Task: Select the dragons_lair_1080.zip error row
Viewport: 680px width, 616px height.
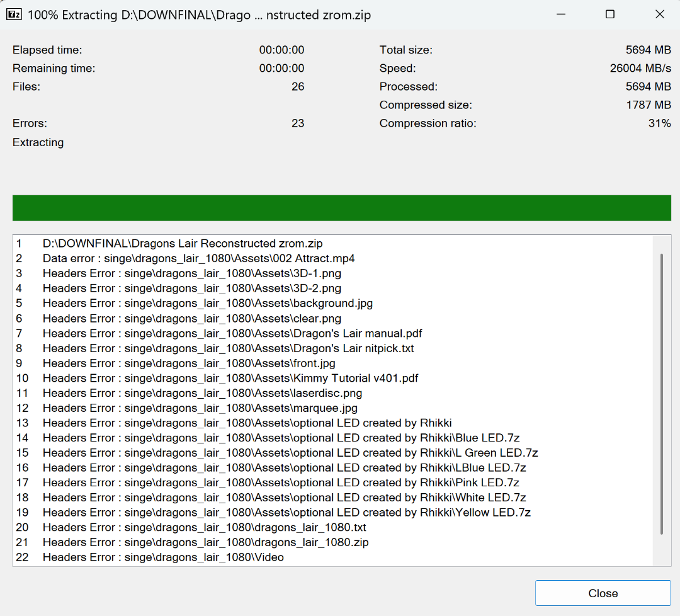Action: coord(205,542)
